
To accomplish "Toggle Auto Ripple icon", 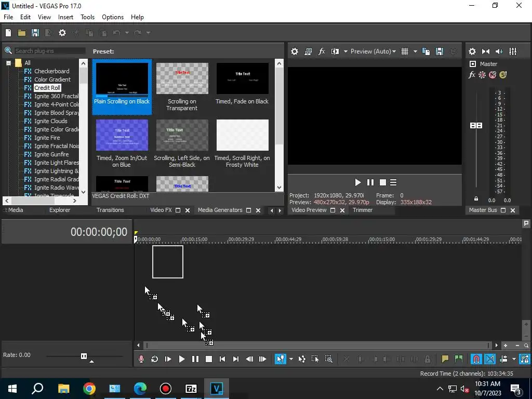I will coord(503,359).
